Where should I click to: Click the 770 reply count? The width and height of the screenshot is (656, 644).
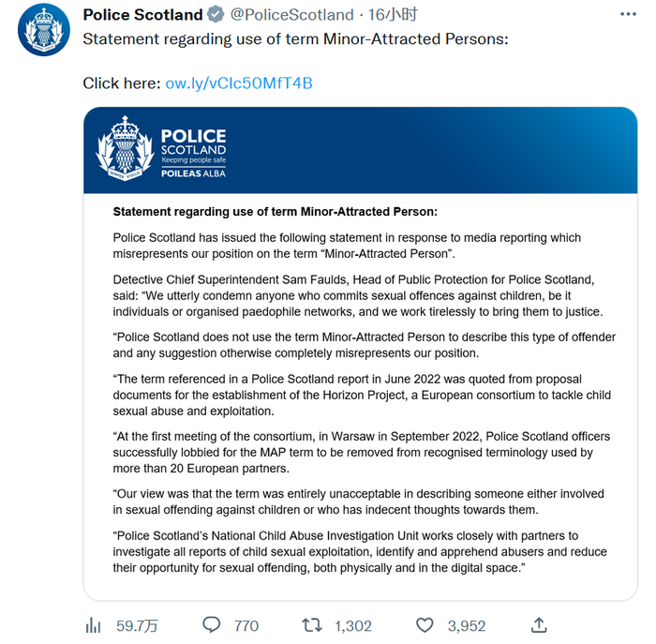point(246,625)
